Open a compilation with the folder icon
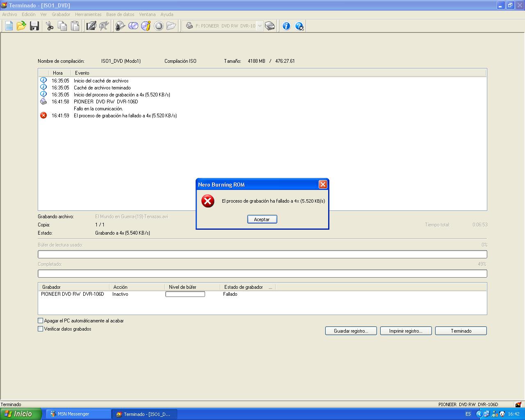The height and width of the screenshot is (420, 525). pyautogui.click(x=21, y=26)
